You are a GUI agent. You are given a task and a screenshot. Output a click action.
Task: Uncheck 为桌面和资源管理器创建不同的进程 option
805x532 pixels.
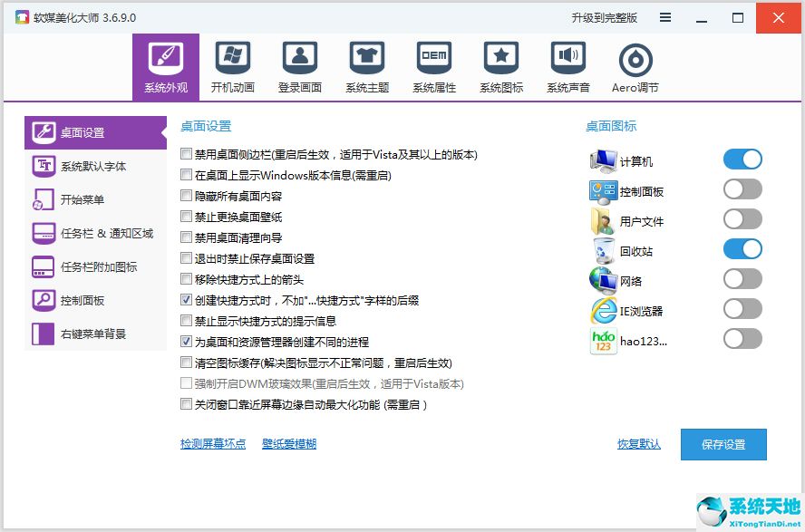coord(187,342)
